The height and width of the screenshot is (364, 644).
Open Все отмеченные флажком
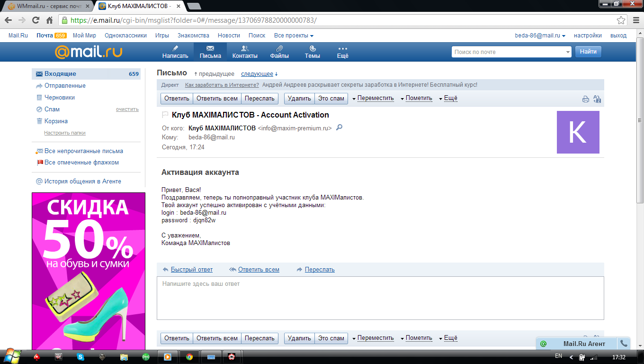(x=81, y=163)
